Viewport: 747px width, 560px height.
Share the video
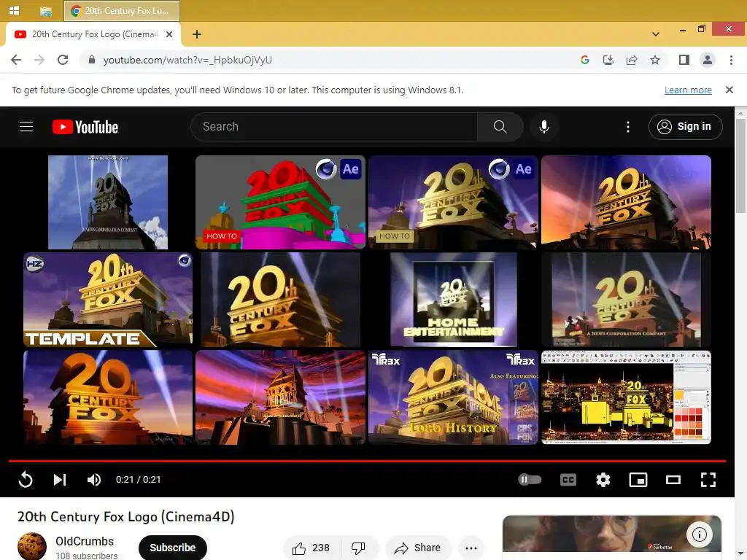click(418, 548)
